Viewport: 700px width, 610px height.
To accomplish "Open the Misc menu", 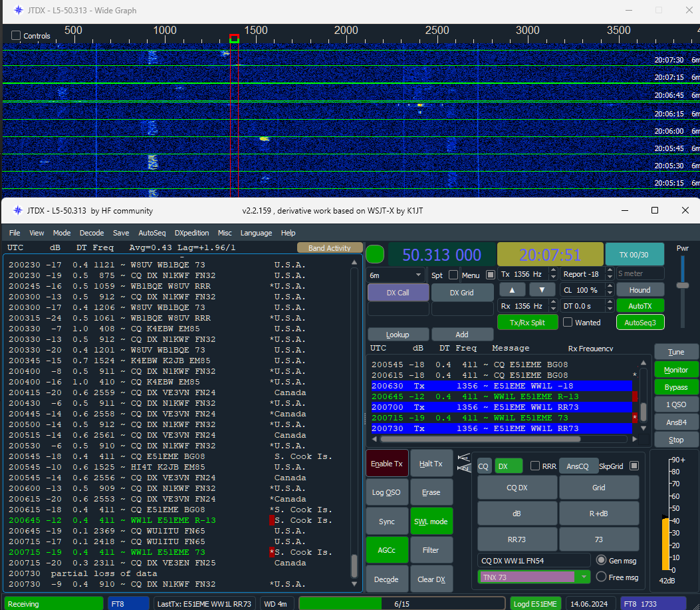I will click(225, 233).
